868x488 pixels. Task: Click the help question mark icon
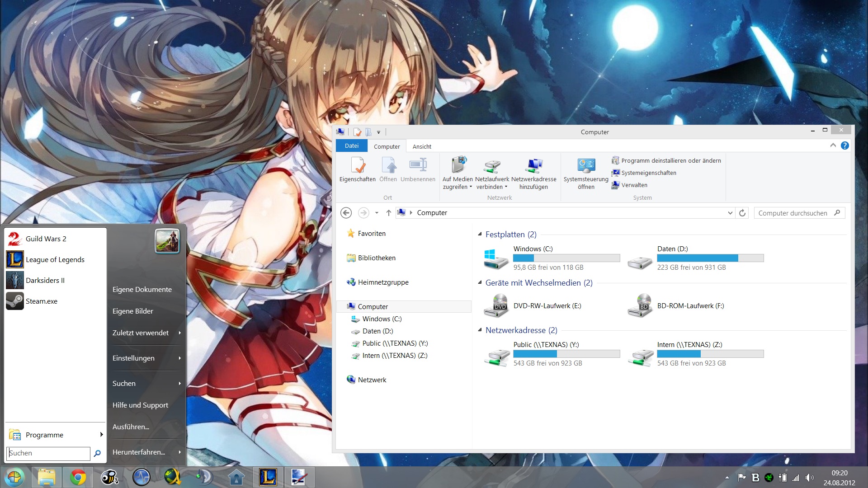(844, 145)
